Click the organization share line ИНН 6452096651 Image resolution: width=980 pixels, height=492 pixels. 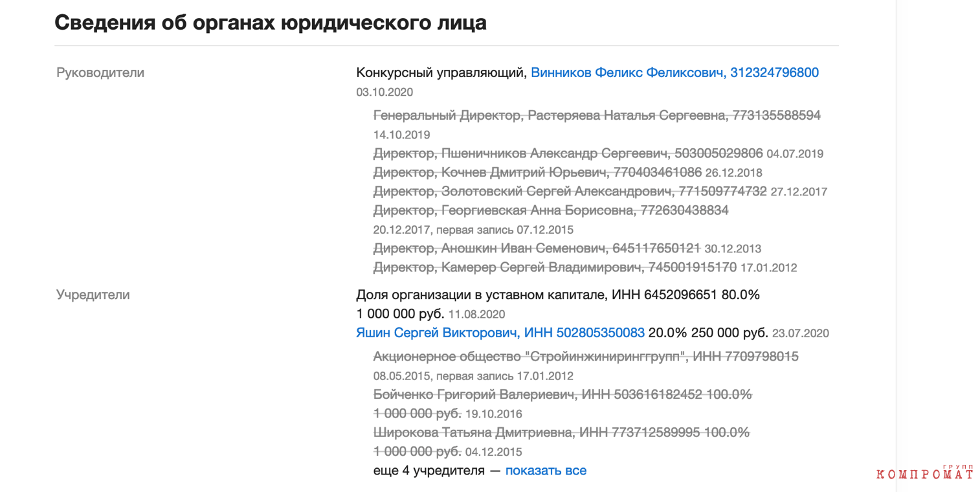click(558, 295)
